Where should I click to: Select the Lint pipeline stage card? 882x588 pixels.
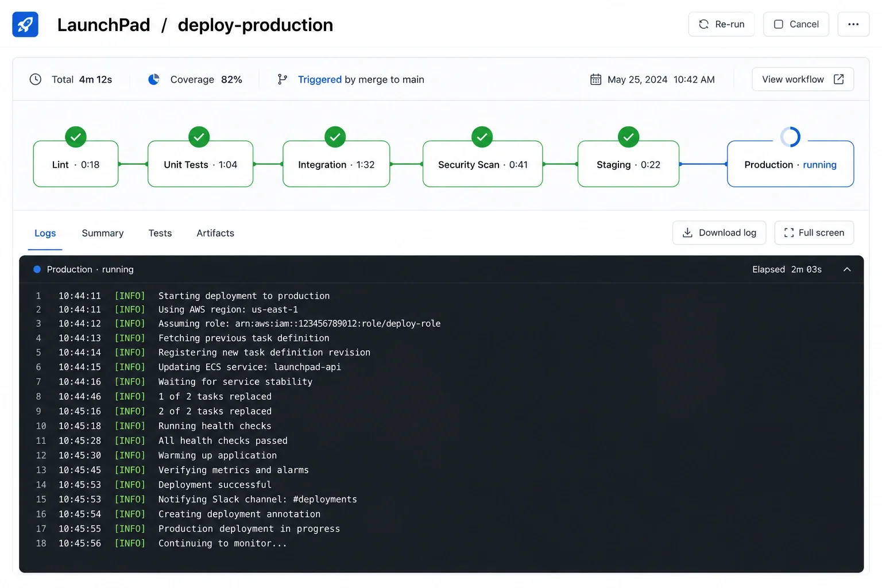[76, 164]
